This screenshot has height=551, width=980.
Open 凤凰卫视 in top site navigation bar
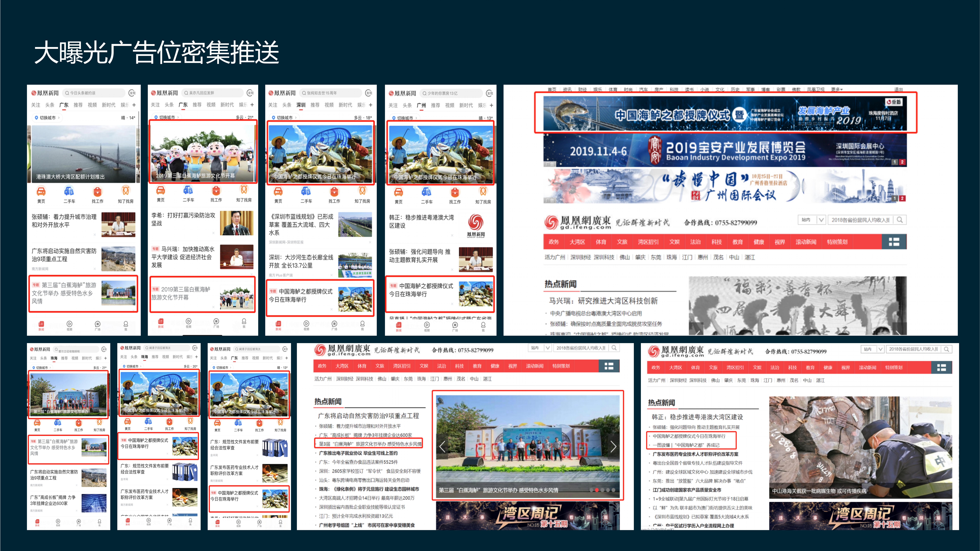pyautogui.click(x=816, y=89)
